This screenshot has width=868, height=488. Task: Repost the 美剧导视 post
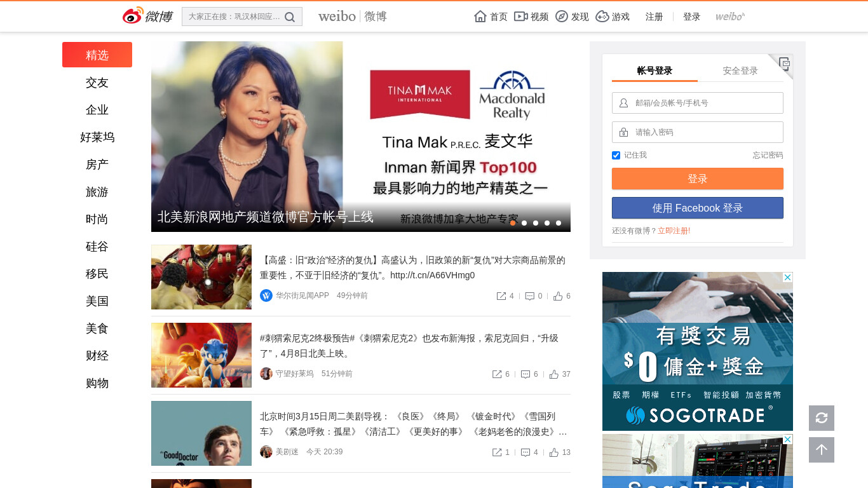click(497, 452)
